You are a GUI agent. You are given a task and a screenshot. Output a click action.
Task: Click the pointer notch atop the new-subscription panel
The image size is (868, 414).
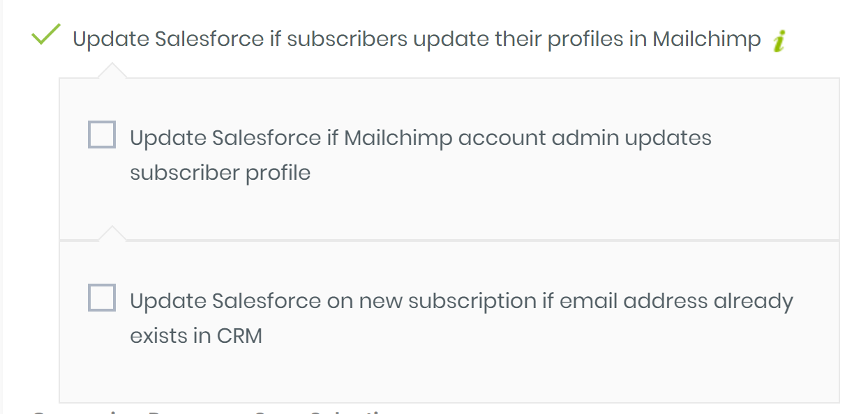112,233
